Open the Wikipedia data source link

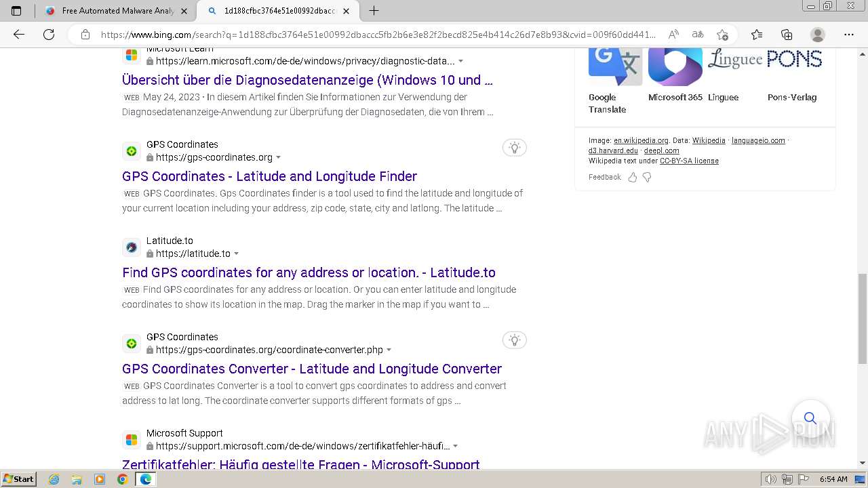[709, 140]
